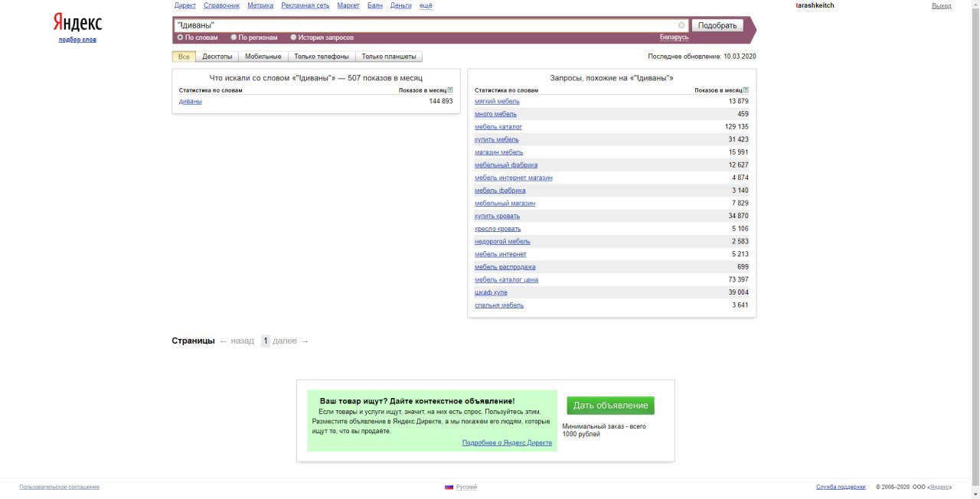
Task: Click the 129 135 impressions value
Action: (x=737, y=126)
